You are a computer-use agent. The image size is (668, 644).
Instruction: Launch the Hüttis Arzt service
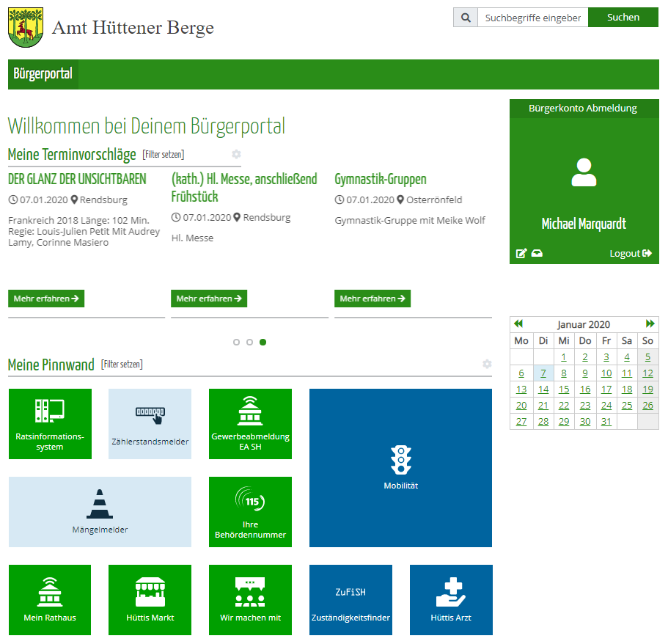tap(451, 600)
